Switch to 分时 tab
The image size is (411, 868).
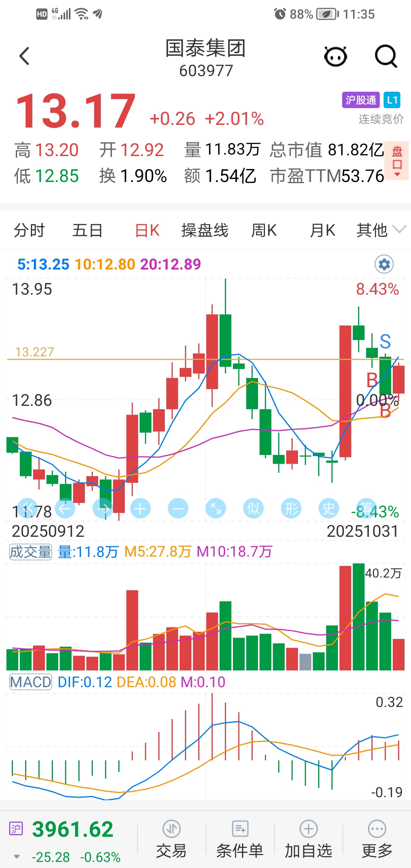coord(29,230)
